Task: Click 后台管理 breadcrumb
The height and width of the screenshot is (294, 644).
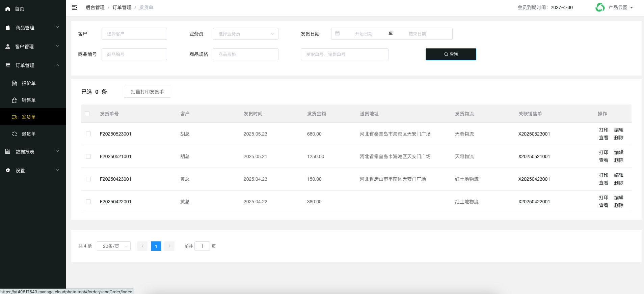Action: click(95, 7)
